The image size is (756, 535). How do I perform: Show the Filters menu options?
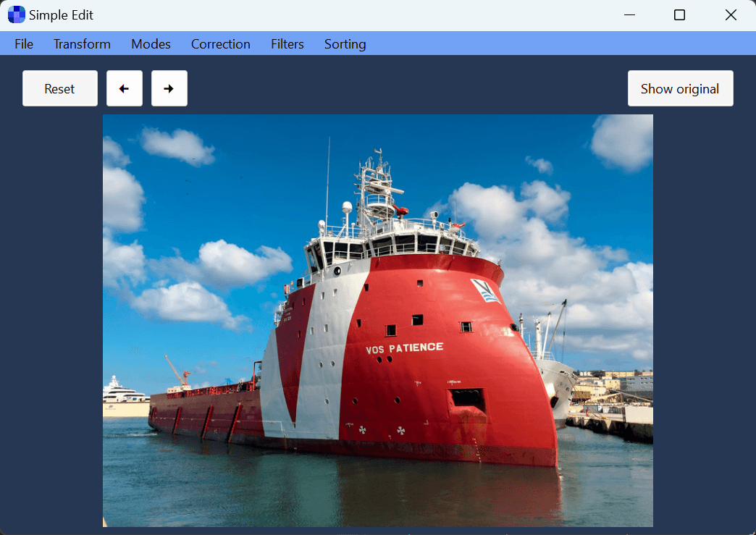287,44
